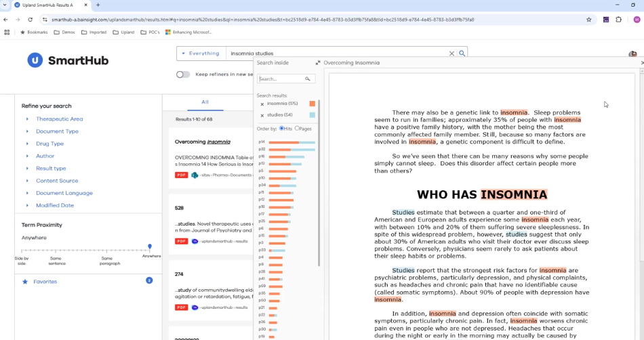Open the browser apps grid icon
Screen dimensions: 644x340
coord(7,32)
